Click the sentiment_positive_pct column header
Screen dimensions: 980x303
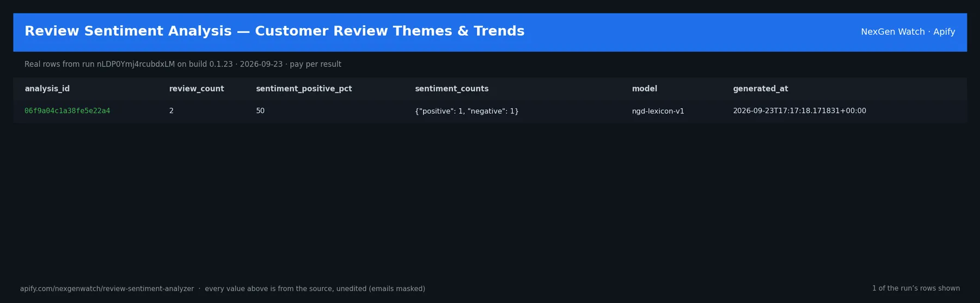[x=304, y=89]
